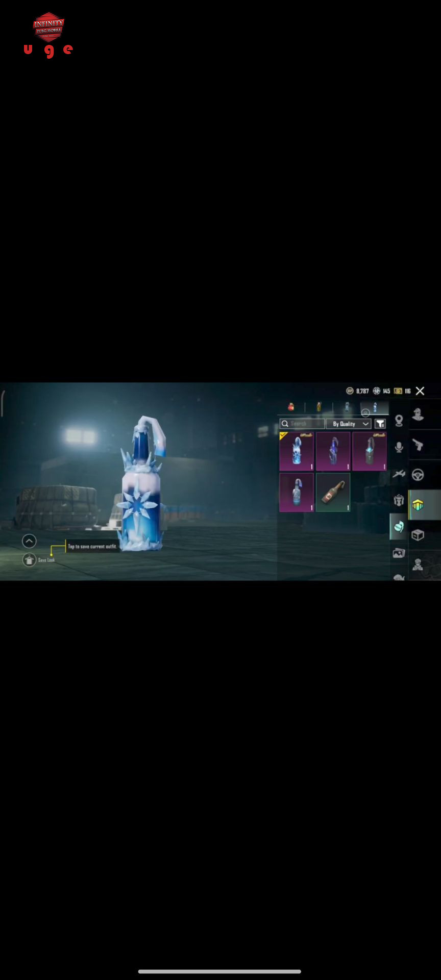The height and width of the screenshot is (980, 441).
Task: Open the airplane finish category
Action: point(399,474)
